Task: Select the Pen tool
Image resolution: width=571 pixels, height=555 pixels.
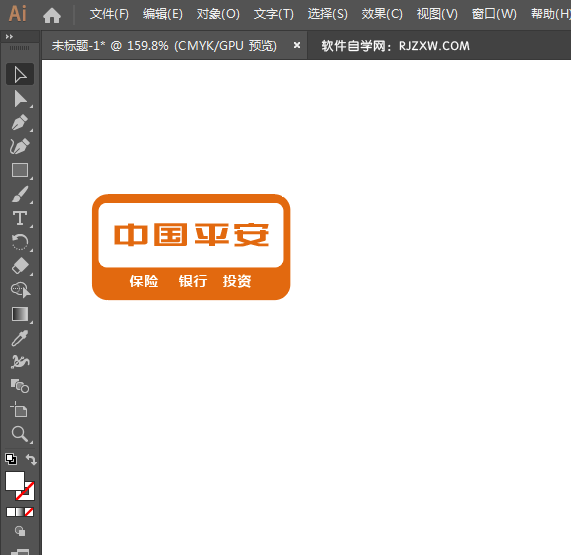Action: pyautogui.click(x=20, y=122)
